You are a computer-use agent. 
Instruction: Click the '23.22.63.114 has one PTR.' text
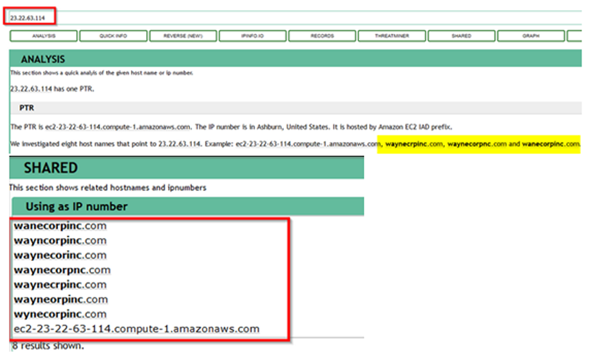point(52,89)
